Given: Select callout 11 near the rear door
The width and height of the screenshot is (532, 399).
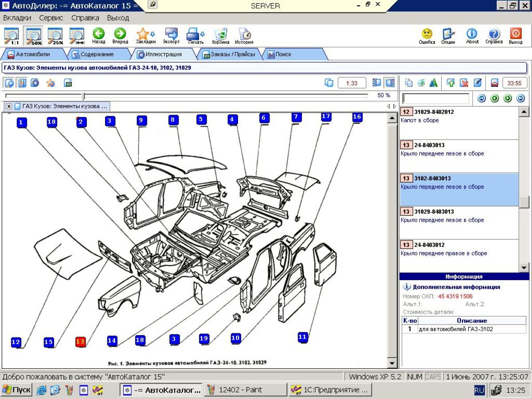Looking at the screenshot, I should (302, 337).
